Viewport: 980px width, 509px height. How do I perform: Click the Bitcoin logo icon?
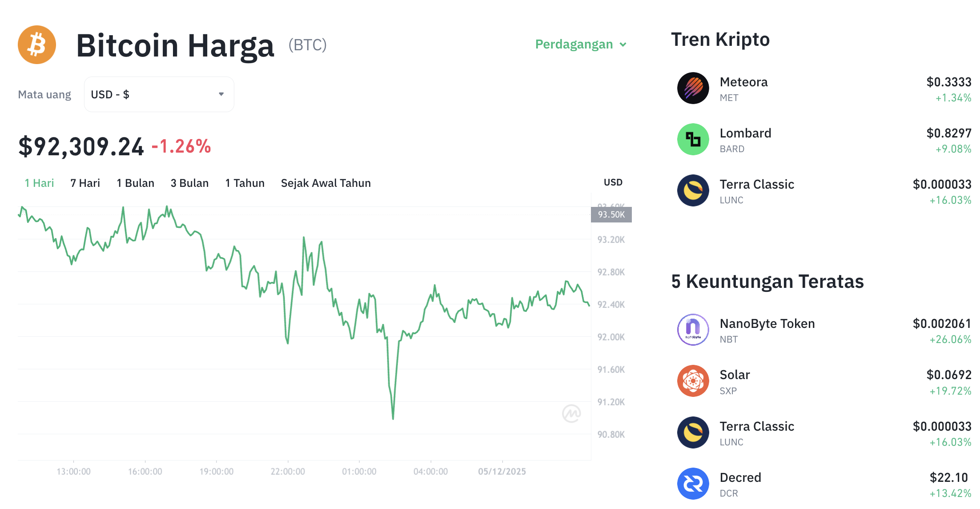click(36, 44)
